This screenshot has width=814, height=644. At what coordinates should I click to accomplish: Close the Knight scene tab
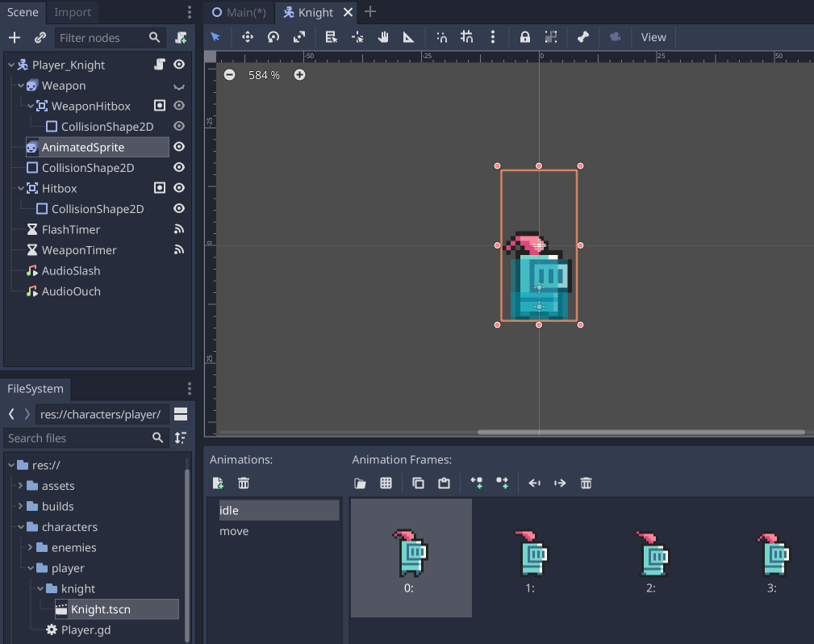[x=348, y=12]
